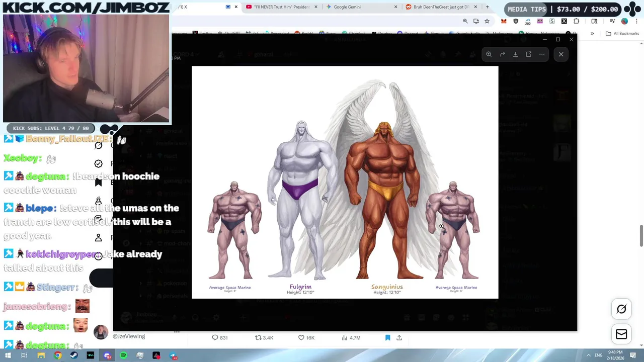644x362 pixels.
Task: Click the JzeViewing profile avatar
Action: click(101, 332)
